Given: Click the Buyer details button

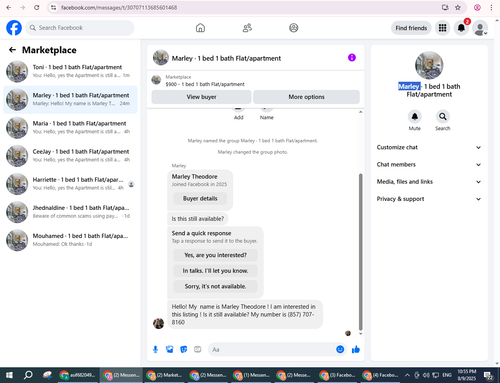Looking at the screenshot, I should pos(200,199).
